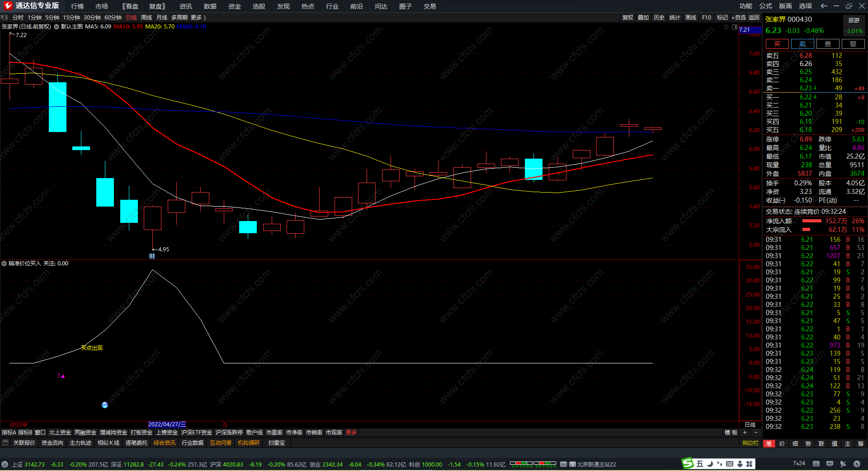
Task: Switch to 联 linked view tab
Action: 821,443
